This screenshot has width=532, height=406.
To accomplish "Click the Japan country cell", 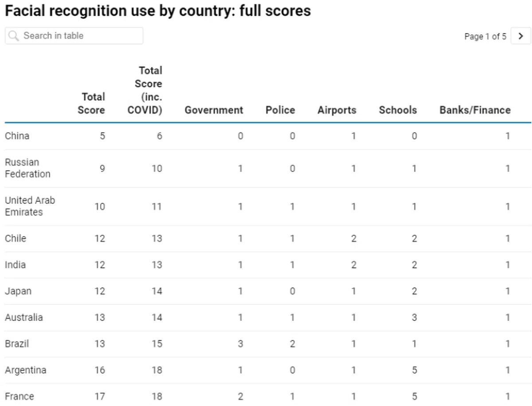I will click(18, 291).
